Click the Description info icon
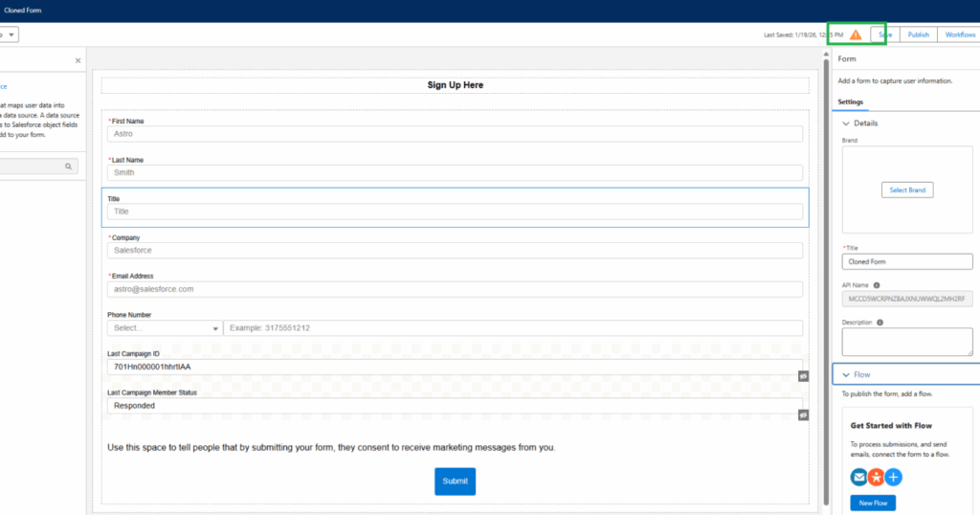980x515 pixels. pos(880,323)
